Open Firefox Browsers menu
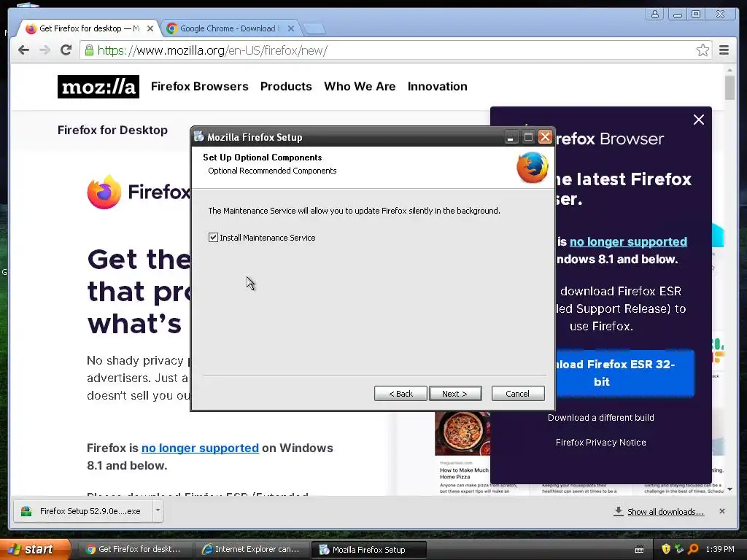This screenshot has width=747, height=560. point(200,86)
